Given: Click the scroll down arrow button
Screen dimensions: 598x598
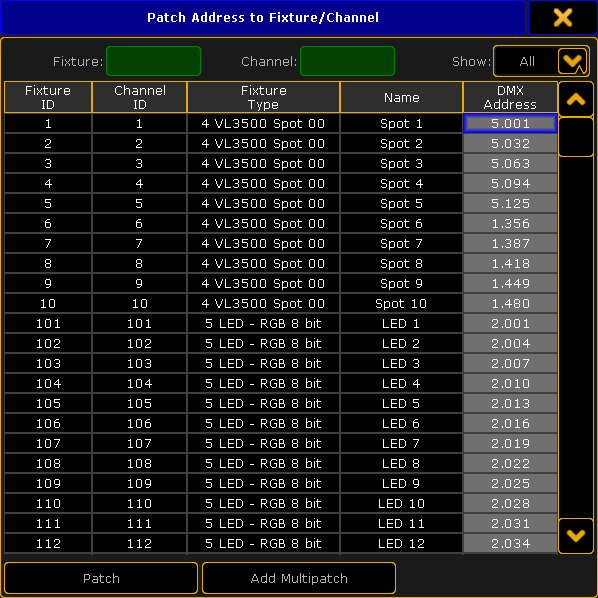Looking at the screenshot, I should click(575, 536).
